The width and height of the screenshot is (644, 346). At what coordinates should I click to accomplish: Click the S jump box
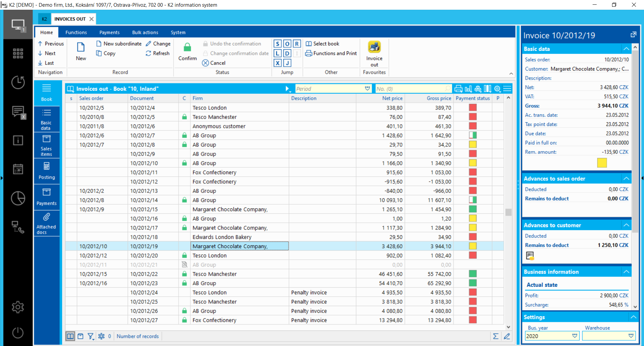coord(277,44)
